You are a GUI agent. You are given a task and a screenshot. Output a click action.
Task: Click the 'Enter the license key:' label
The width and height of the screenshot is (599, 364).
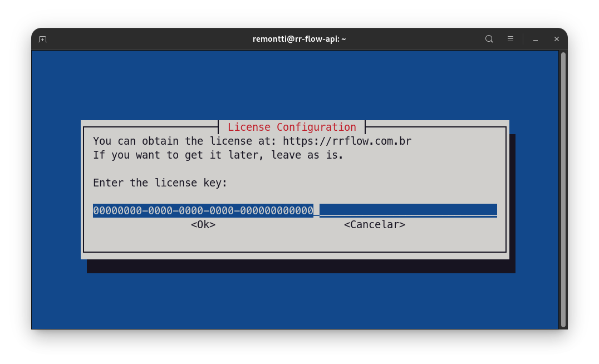pos(160,183)
